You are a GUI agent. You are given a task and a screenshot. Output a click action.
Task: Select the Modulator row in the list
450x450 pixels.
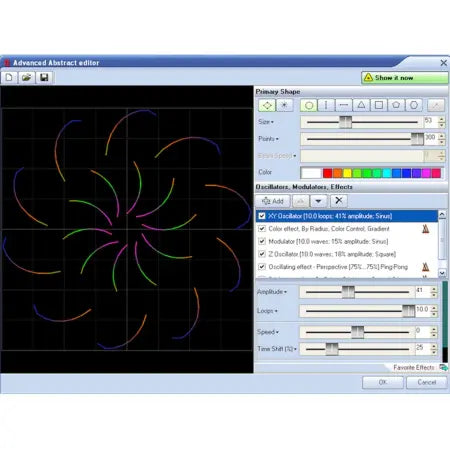point(347,241)
